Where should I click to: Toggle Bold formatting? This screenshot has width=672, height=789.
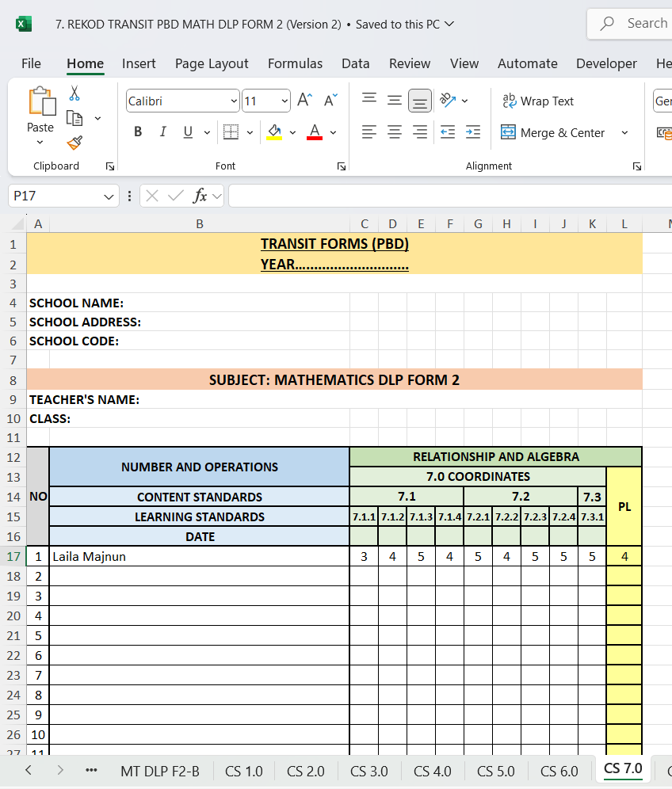point(138,132)
